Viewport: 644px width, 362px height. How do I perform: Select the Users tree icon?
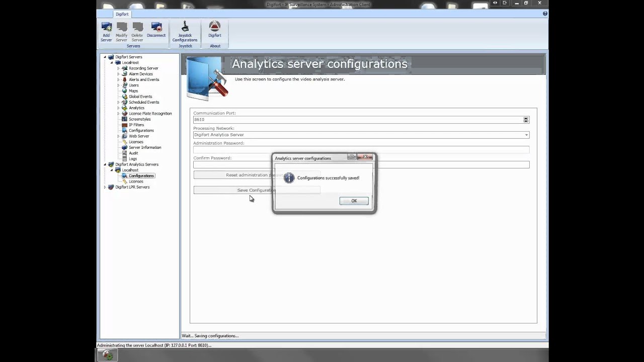tap(124, 85)
